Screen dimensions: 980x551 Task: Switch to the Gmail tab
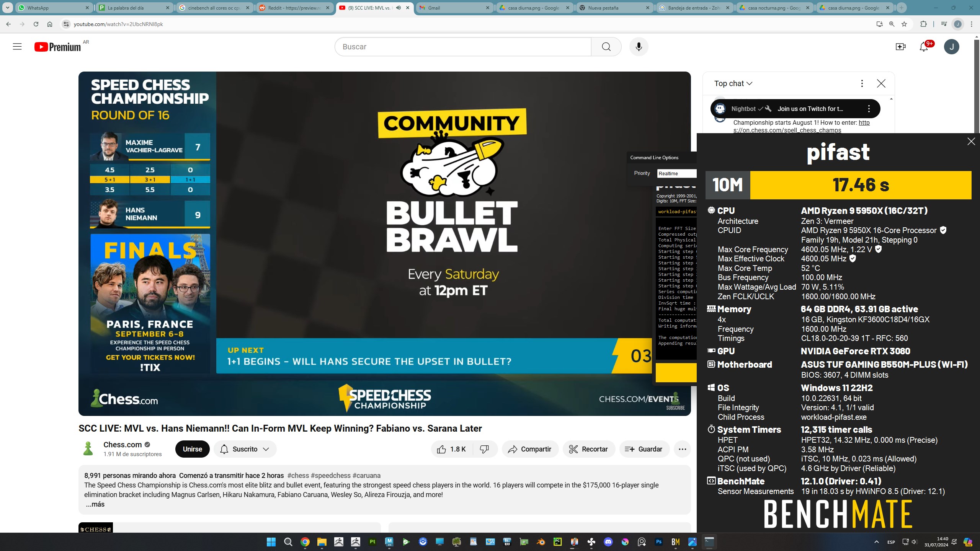tap(454, 8)
